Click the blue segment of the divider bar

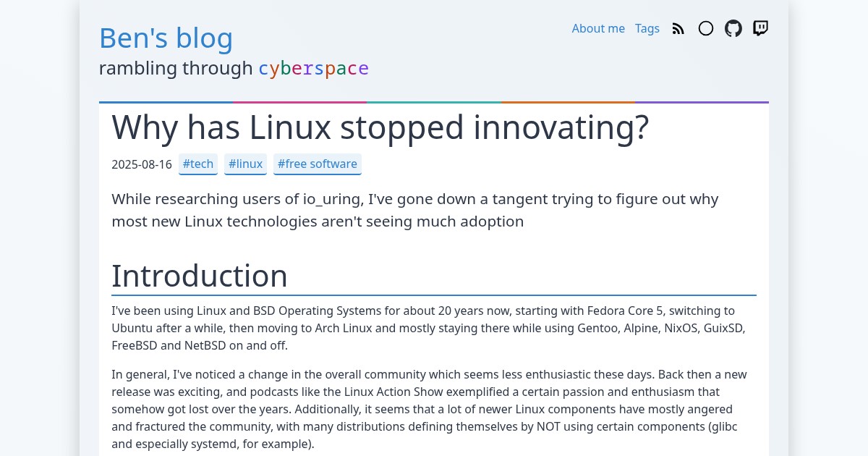click(166, 102)
